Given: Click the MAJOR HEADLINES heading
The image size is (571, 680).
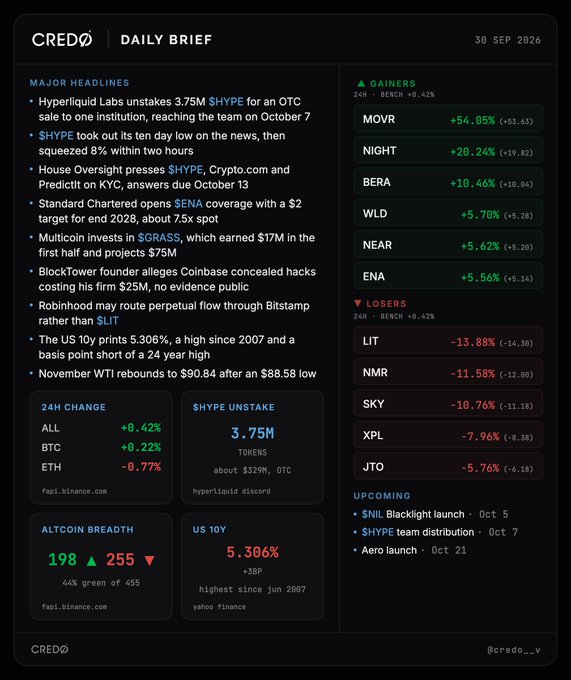Looking at the screenshot, I should (x=79, y=83).
